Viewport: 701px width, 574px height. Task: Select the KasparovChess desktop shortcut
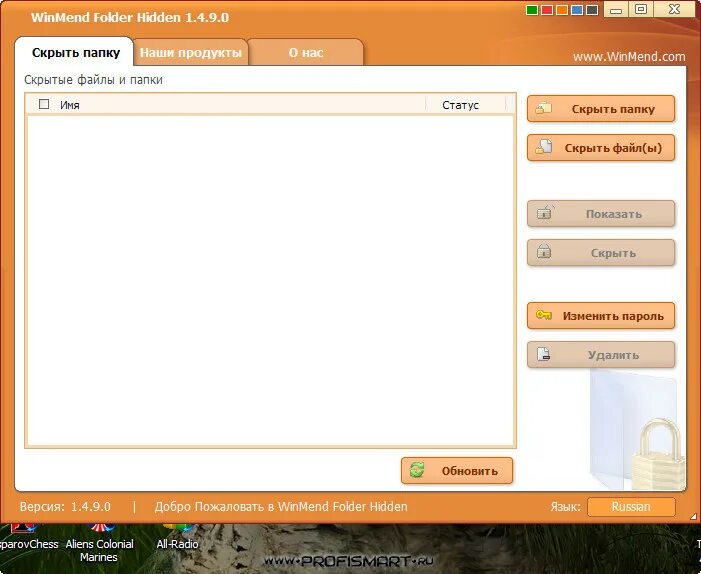tap(27, 539)
